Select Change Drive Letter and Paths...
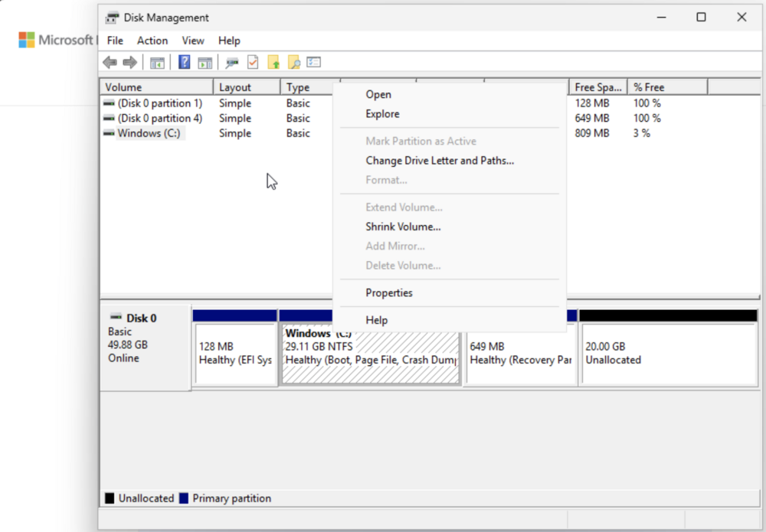 coord(450,161)
